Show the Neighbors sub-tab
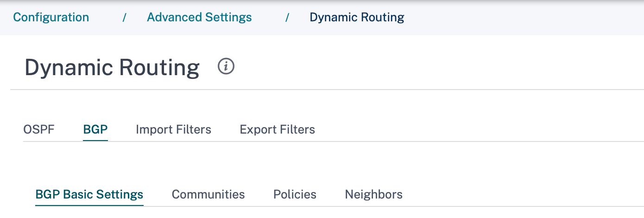Viewport: 644px width, 218px height. pyautogui.click(x=373, y=194)
